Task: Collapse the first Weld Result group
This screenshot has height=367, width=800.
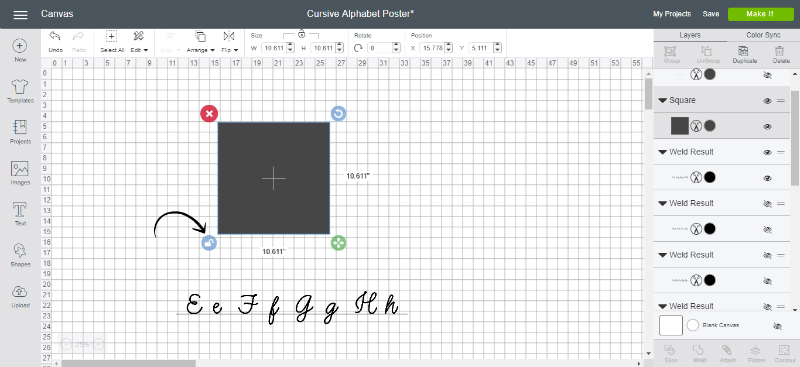Action: [663, 152]
